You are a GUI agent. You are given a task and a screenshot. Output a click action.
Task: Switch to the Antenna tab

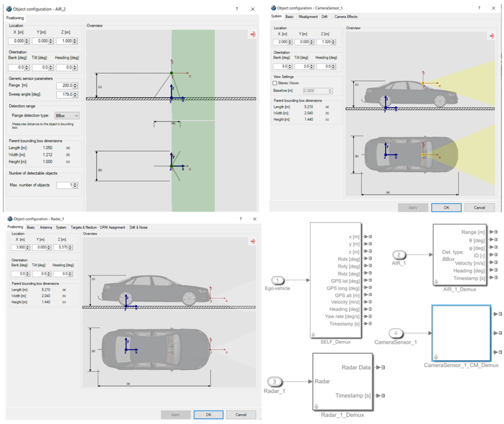[46, 227]
